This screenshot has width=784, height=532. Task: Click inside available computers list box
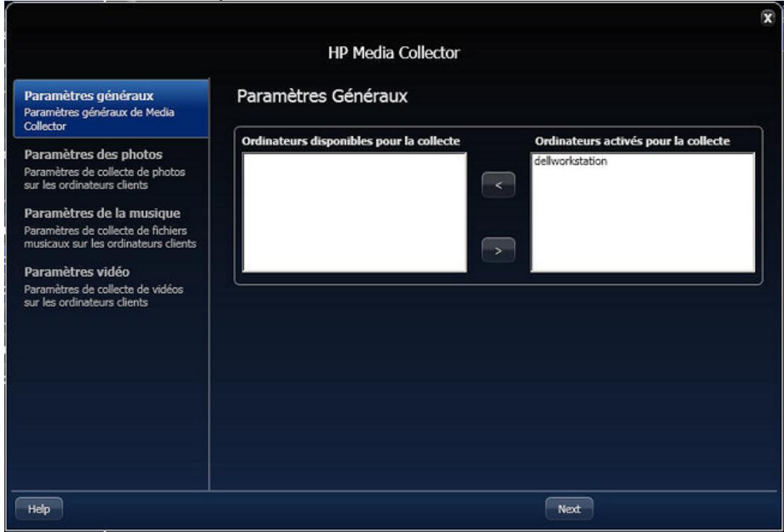354,213
